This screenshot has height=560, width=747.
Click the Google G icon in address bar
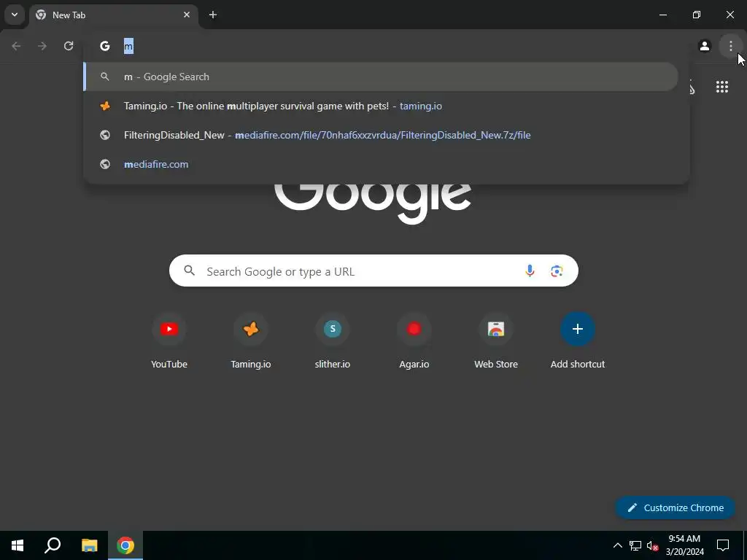click(x=105, y=46)
